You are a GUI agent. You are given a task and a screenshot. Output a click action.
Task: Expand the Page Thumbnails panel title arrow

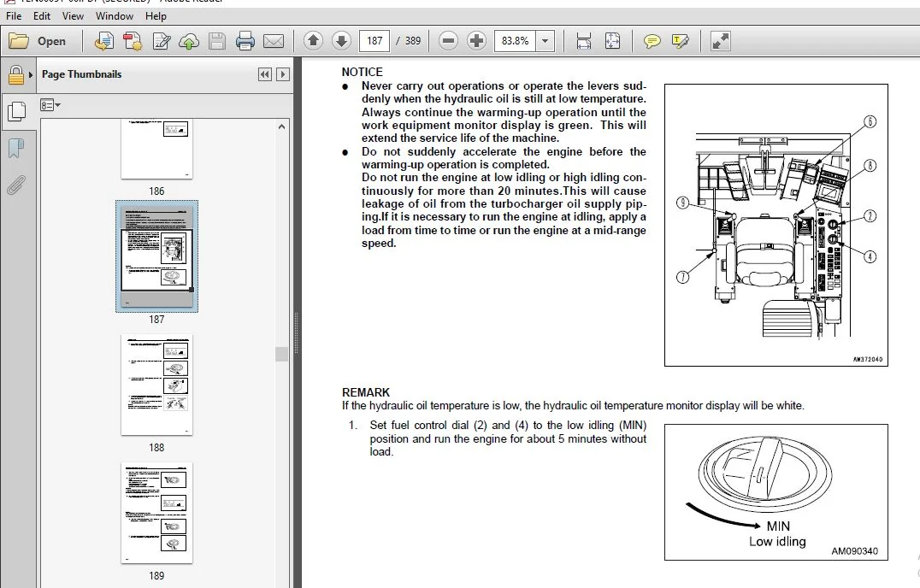click(x=31, y=75)
